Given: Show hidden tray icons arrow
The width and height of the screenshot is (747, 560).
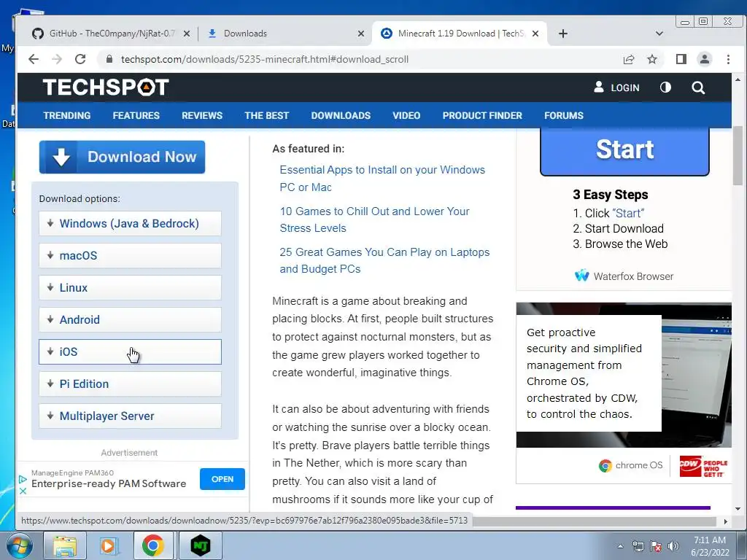Looking at the screenshot, I should tap(620, 546).
